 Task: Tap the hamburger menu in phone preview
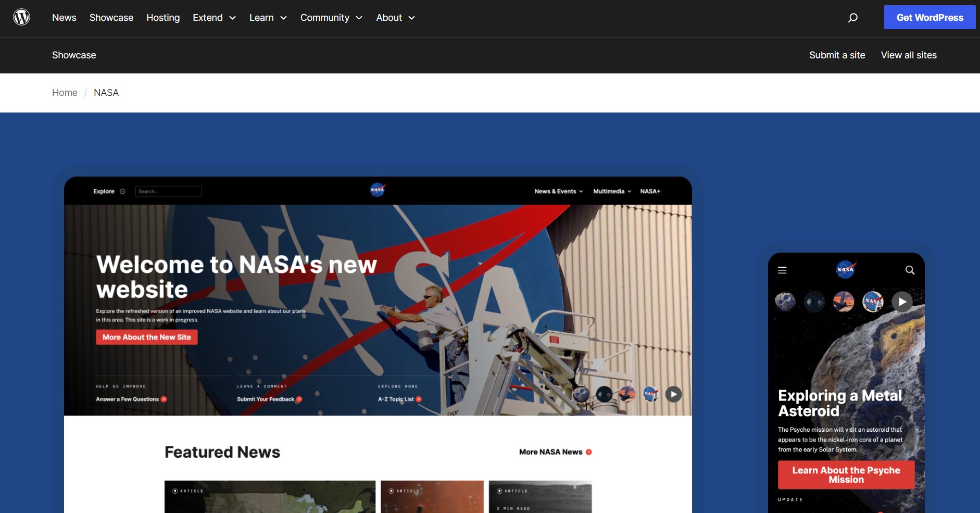pos(782,270)
